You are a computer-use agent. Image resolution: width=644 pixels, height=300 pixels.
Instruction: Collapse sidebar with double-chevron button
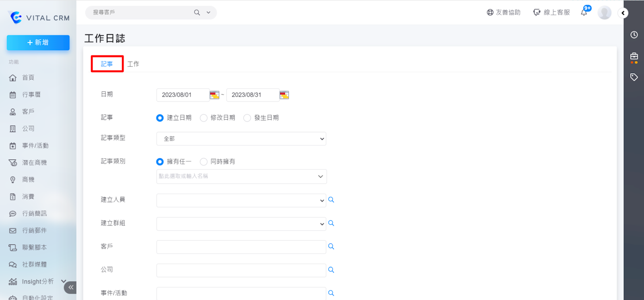70,287
